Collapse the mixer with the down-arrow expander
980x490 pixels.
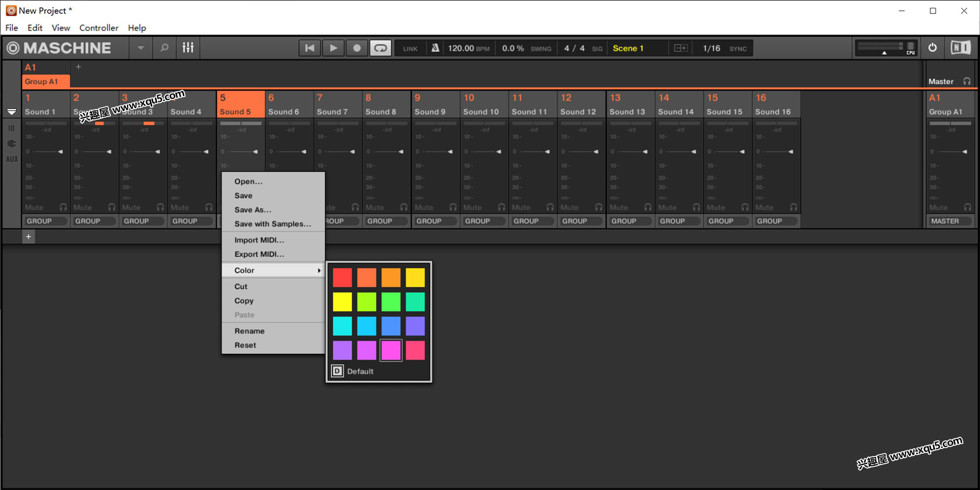[12, 112]
